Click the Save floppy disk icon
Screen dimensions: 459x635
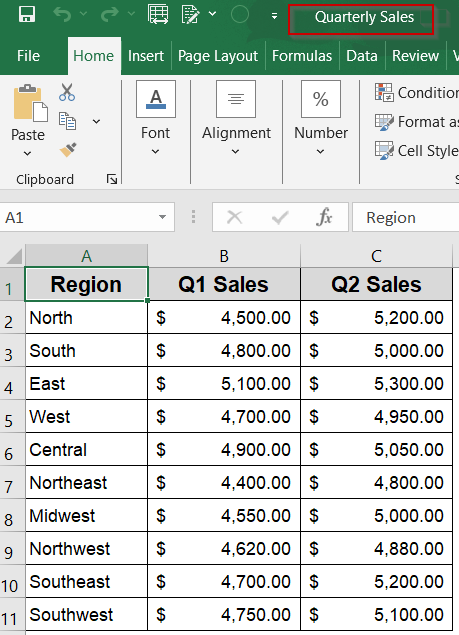pyautogui.click(x=27, y=15)
